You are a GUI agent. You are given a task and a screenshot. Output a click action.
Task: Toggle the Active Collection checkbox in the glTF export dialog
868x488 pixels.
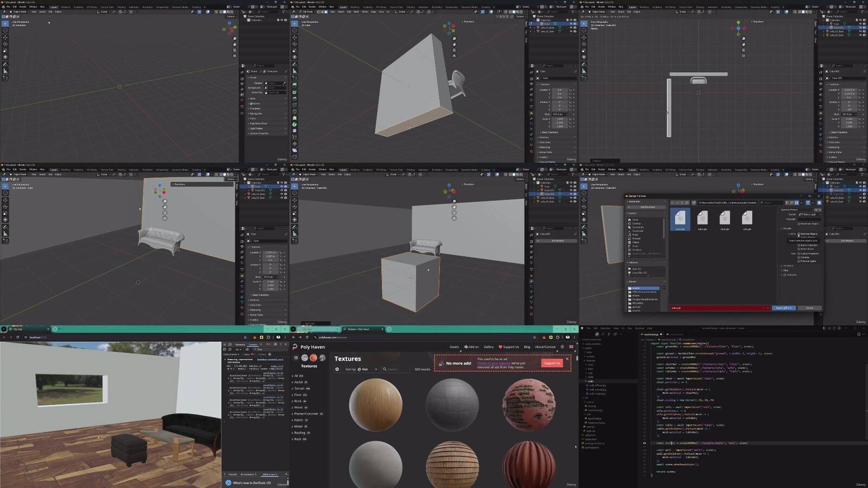tap(799, 245)
